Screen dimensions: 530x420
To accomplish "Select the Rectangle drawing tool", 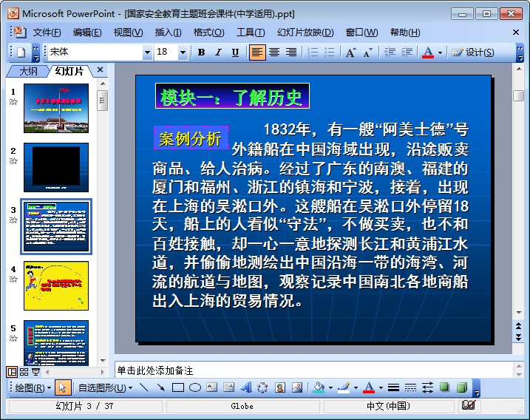I will point(178,387).
